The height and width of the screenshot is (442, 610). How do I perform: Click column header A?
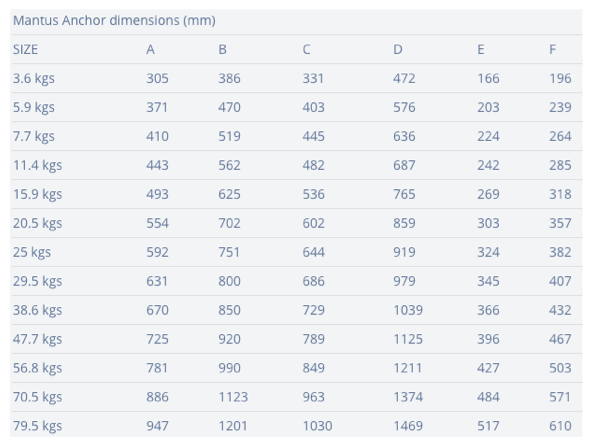click(x=151, y=49)
